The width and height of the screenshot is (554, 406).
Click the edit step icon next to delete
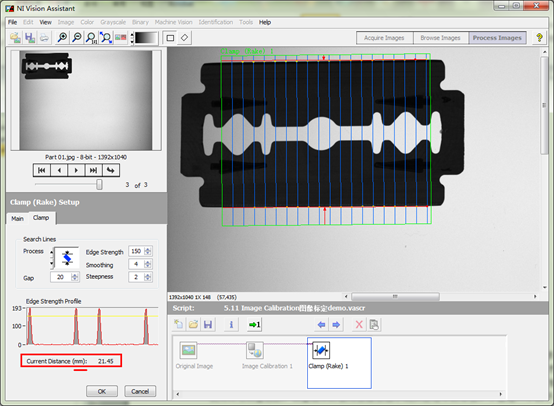(x=374, y=324)
